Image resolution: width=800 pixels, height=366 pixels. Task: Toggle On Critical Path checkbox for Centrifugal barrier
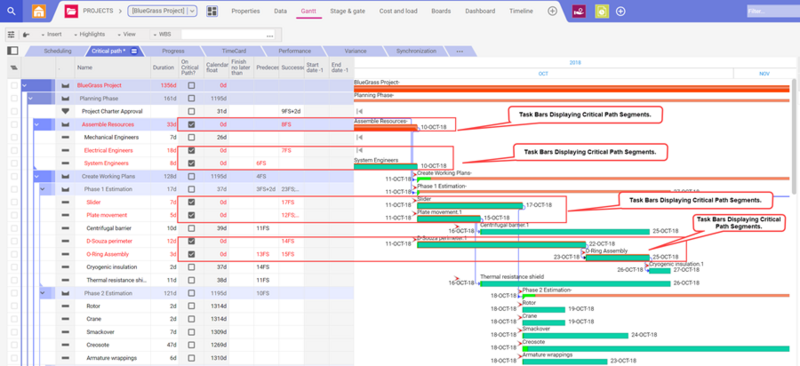pos(191,228)
